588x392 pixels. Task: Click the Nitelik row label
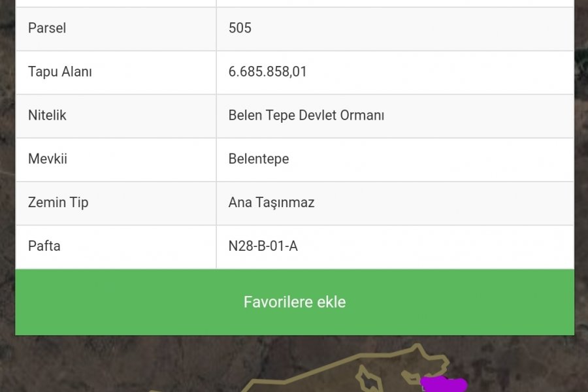point(47,115)
